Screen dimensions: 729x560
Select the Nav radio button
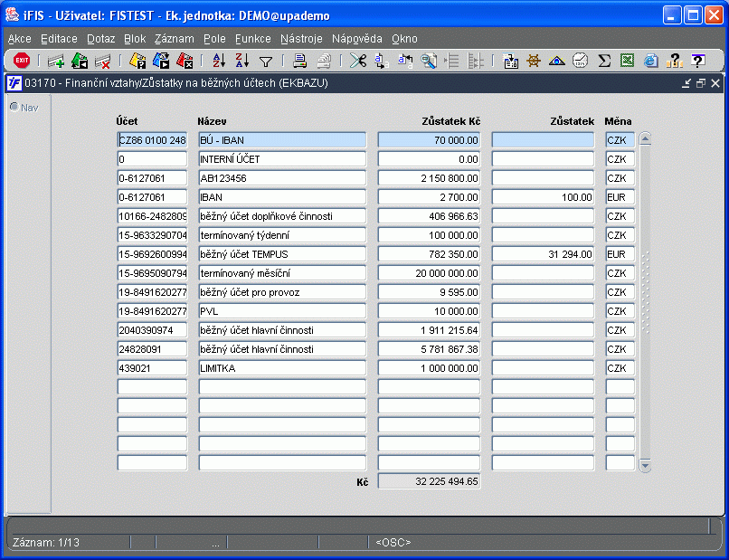[14, 107]
